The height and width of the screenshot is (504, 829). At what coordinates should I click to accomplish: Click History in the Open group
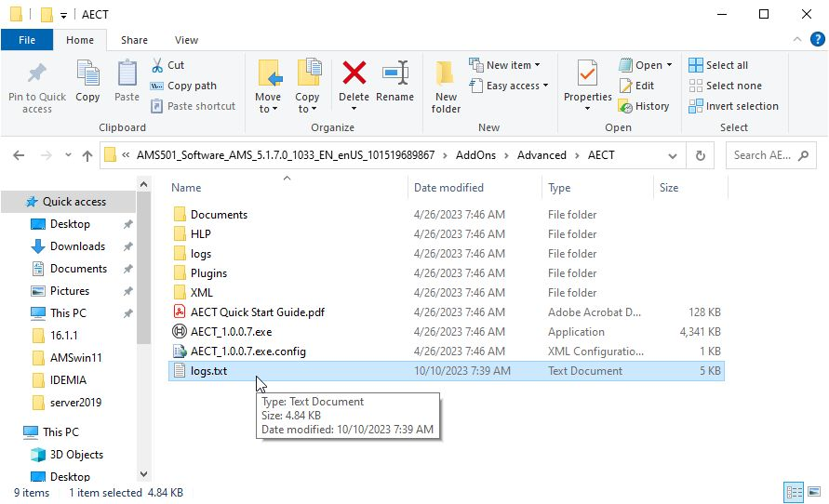[x=644, y=106]
